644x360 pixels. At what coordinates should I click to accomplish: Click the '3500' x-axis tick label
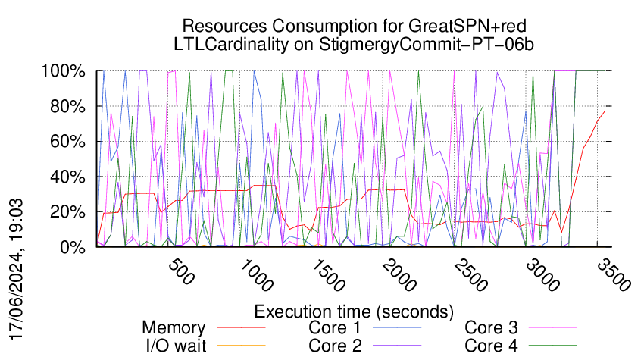[614, 275]
